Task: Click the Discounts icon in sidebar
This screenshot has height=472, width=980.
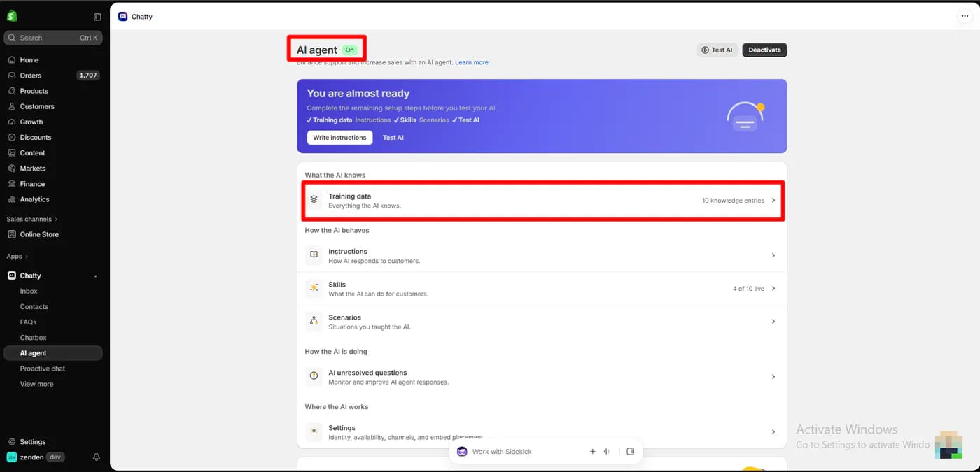Action: pyautogui.click(x=12, y=138)
